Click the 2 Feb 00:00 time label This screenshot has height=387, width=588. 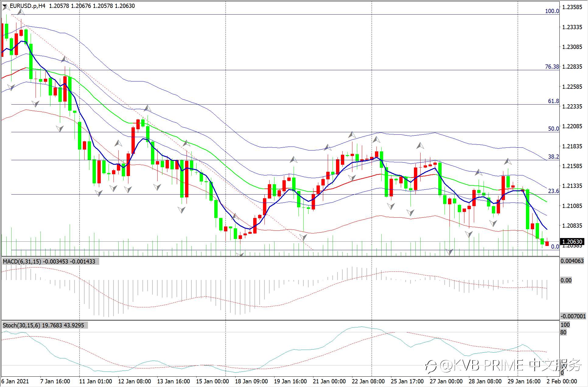click(562, 381)
